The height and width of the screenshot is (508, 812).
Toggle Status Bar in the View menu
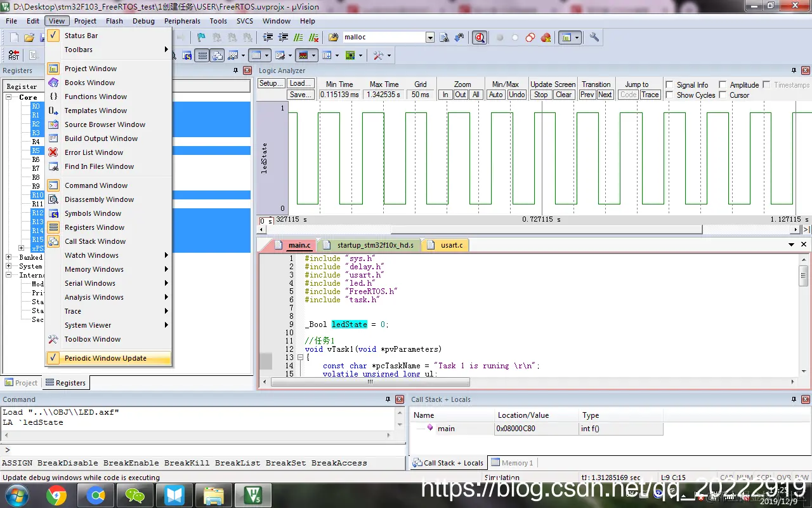[x=108, y=36]
